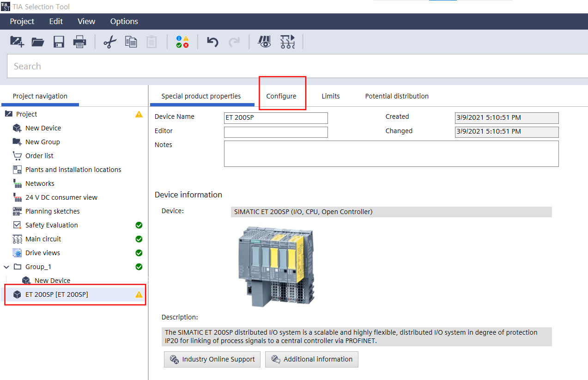This screenshot has height=380, width=588.
Task: Copy with the duplicate pages icon
Action: point(131,42)
